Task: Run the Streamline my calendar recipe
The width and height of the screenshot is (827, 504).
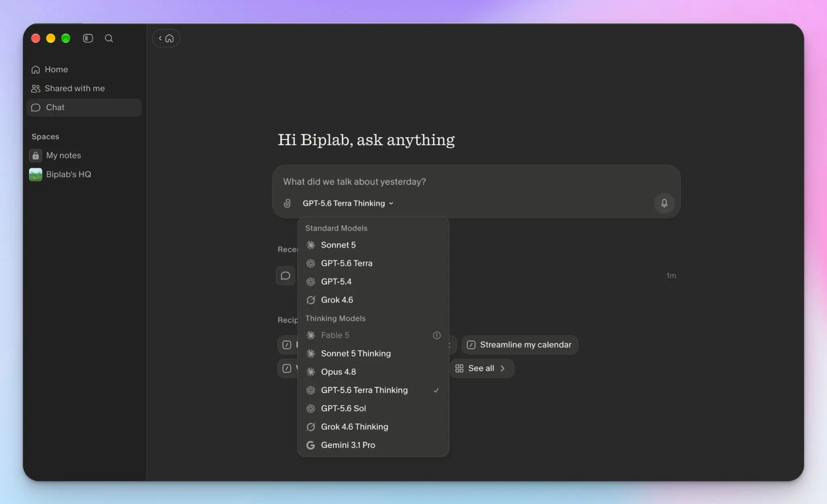Action: [520, 345]
